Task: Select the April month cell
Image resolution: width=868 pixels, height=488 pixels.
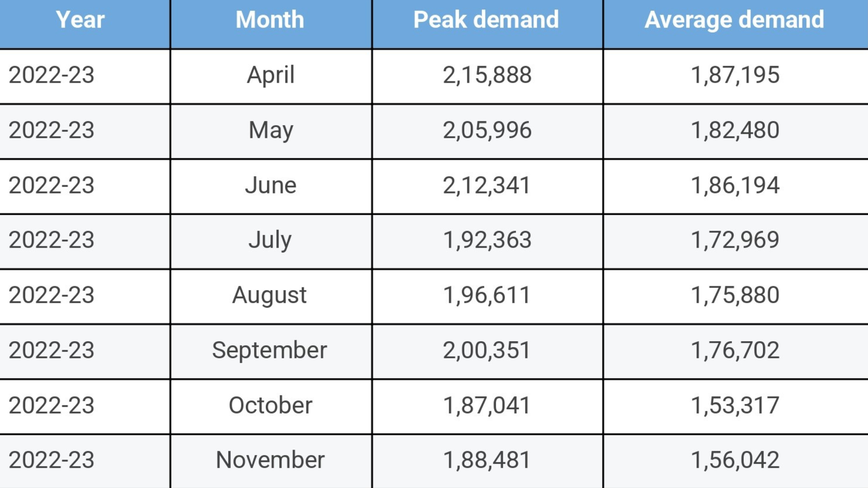Action: click(270, 75)
